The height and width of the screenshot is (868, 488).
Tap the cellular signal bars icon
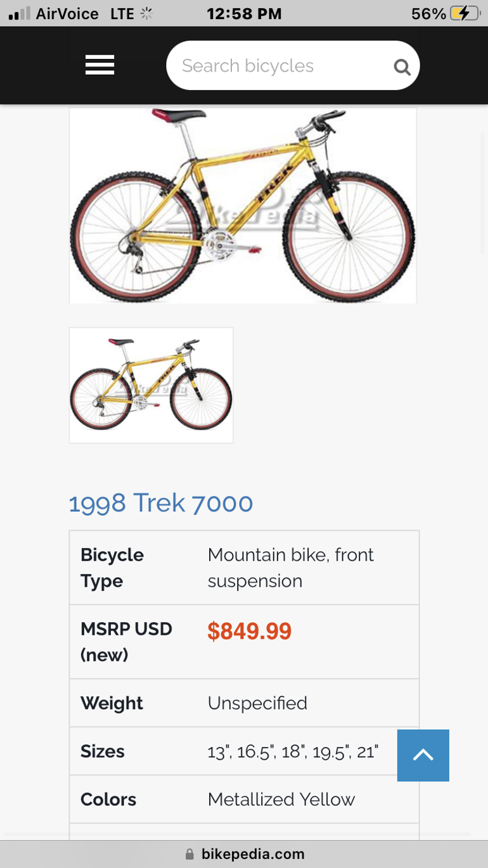tap(20, 13)
